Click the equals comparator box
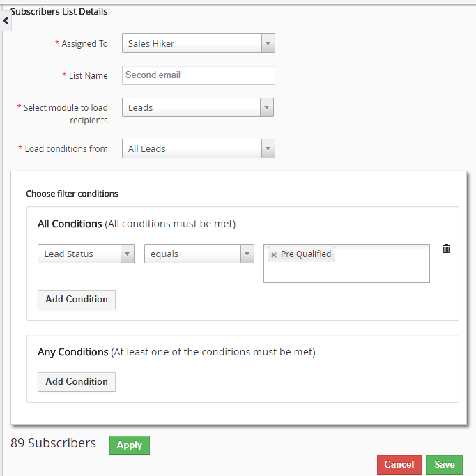Screen dimensions: 476x476 [199, 254]
